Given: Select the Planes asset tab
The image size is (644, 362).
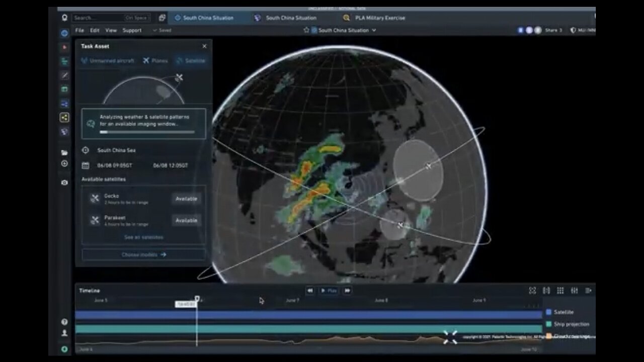Looking at the screenshot, I should [x=155, y=61].
